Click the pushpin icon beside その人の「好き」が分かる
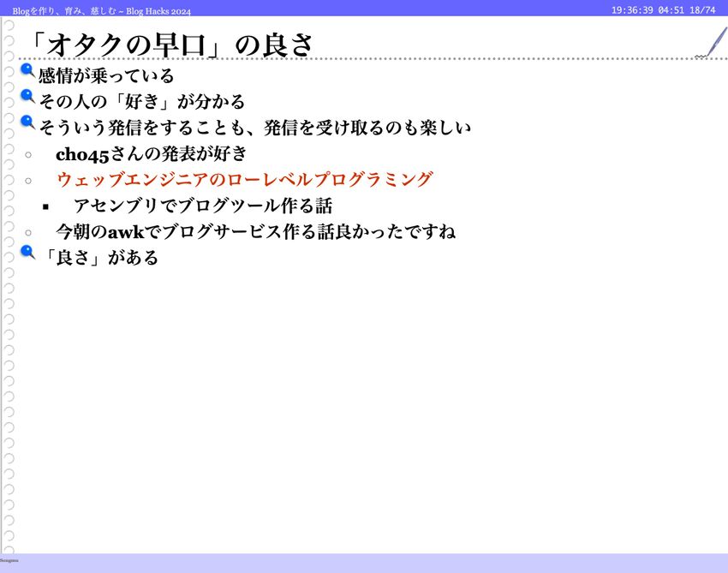This screenshot has width=728, height=573. [27, 97]
